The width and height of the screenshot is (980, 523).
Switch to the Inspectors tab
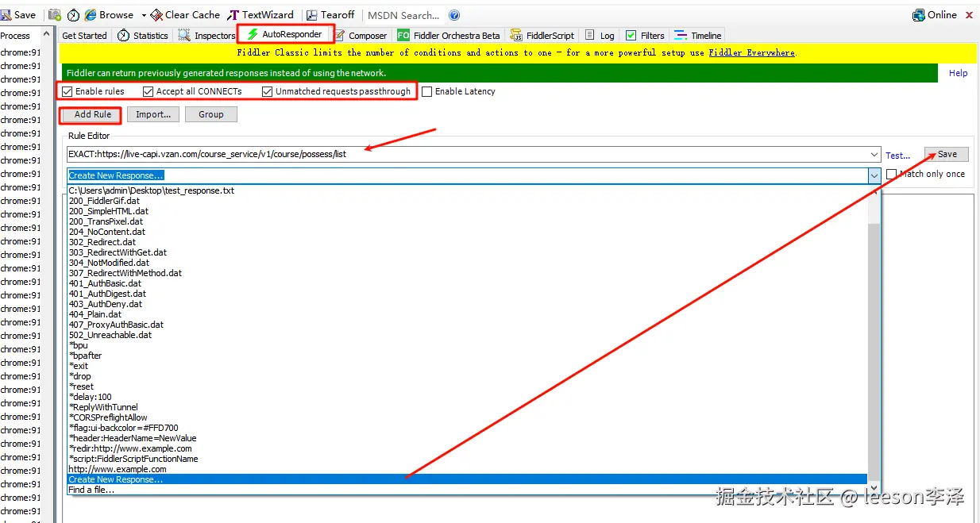pyautogui.click(x=206, y=35)
